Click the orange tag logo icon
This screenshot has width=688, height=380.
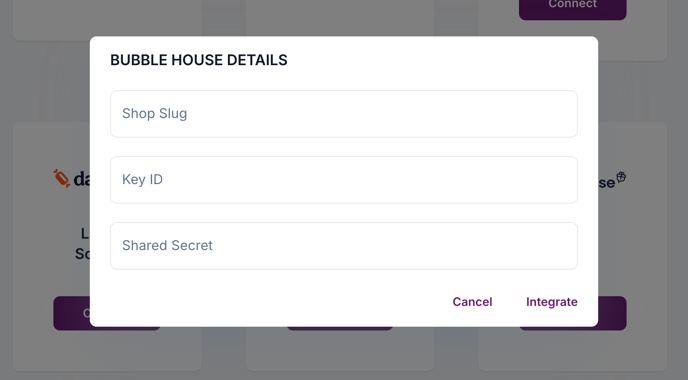pyautogui.click(x=62, y=178)
